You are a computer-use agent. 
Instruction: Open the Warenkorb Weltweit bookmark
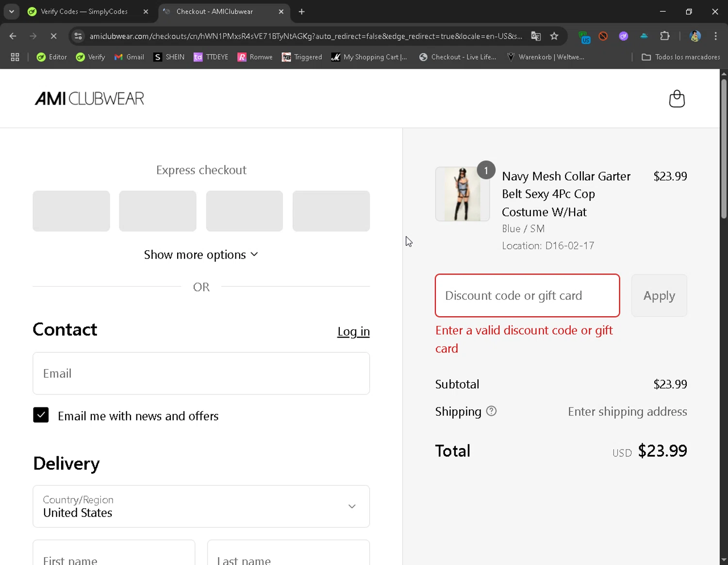point(546,57)
